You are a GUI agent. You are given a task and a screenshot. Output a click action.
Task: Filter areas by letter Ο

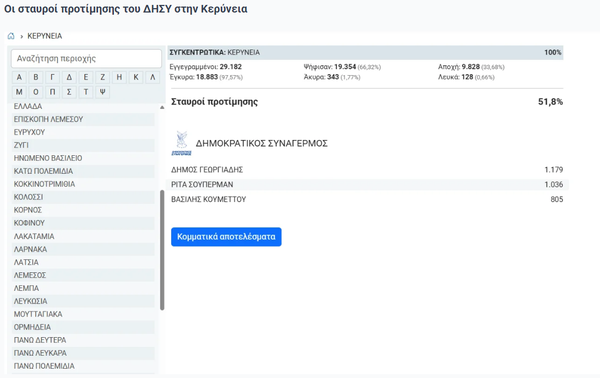[x=36, y=92]
